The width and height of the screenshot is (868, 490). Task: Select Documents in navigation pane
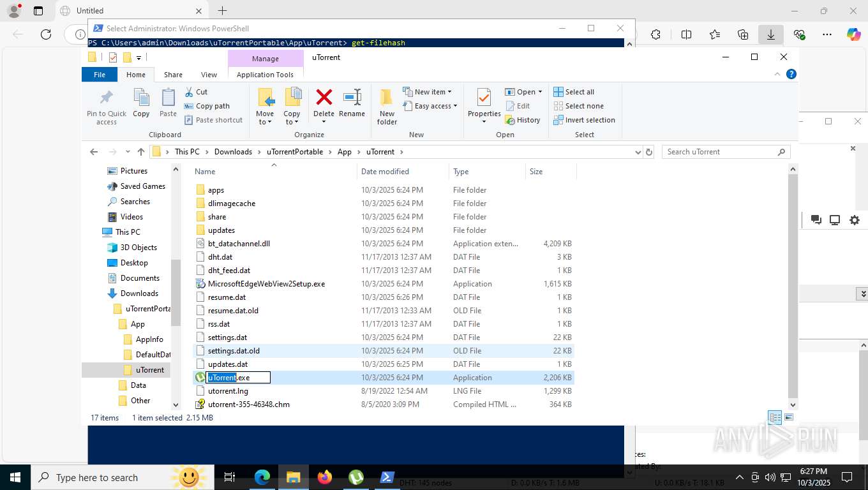tap(140, 278)
